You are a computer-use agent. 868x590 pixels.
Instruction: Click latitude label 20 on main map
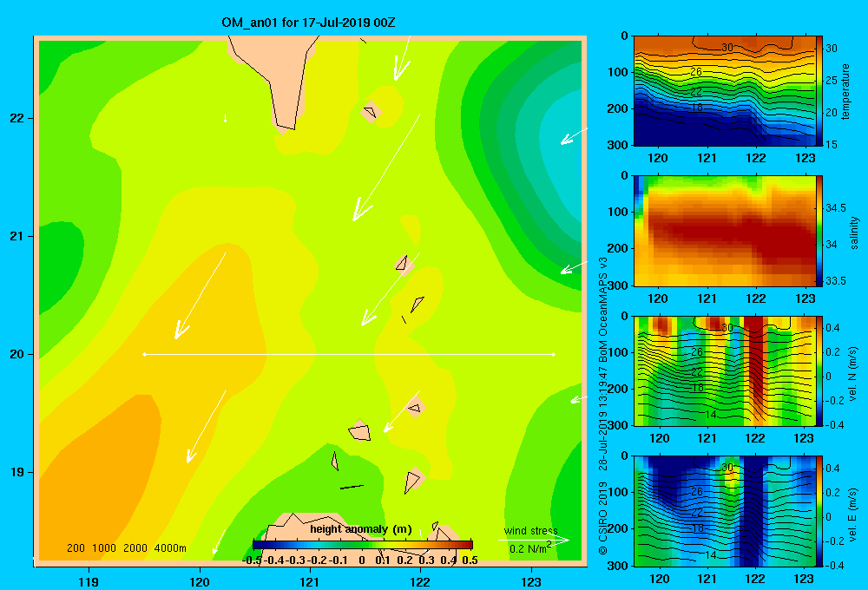(x=17, y=354)
